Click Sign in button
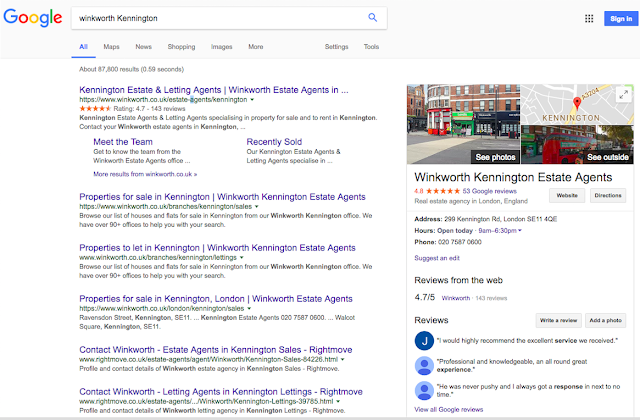Screen dimensions: 640x420 click(621, 19)
